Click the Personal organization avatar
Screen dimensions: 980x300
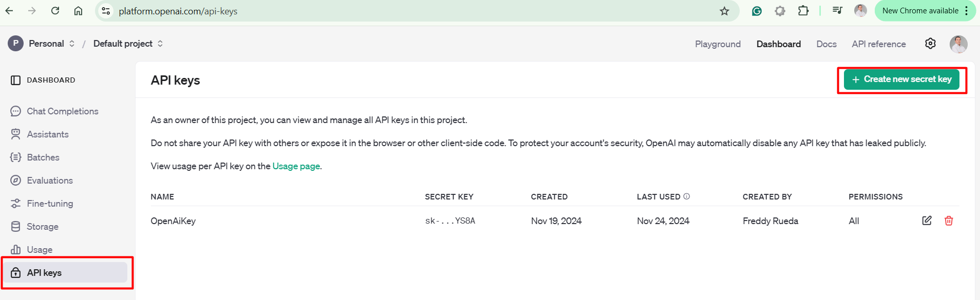(15, 44)
